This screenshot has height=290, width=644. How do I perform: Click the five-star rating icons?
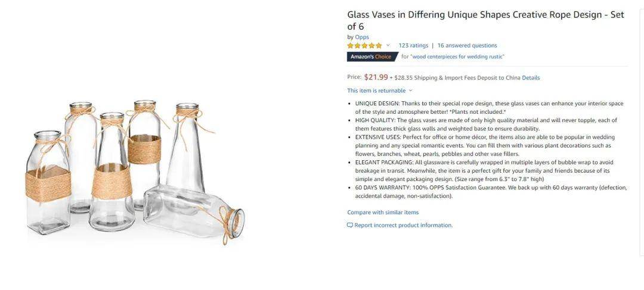click(364, 45)
